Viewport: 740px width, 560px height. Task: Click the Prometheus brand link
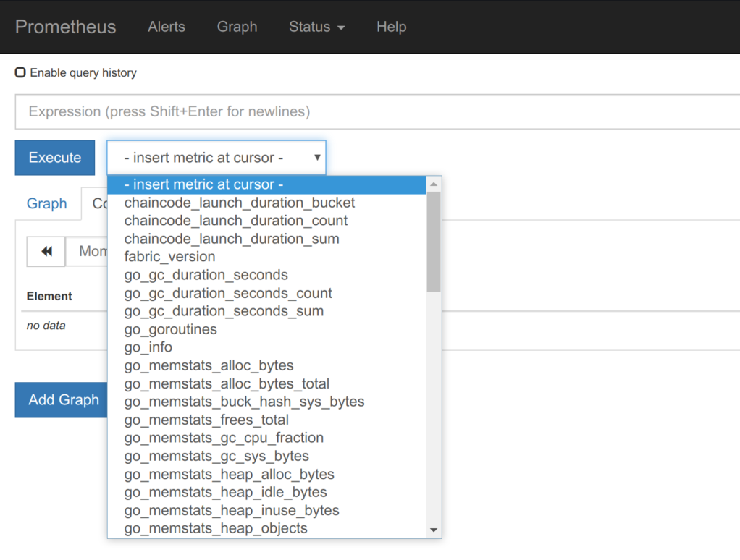65,27
